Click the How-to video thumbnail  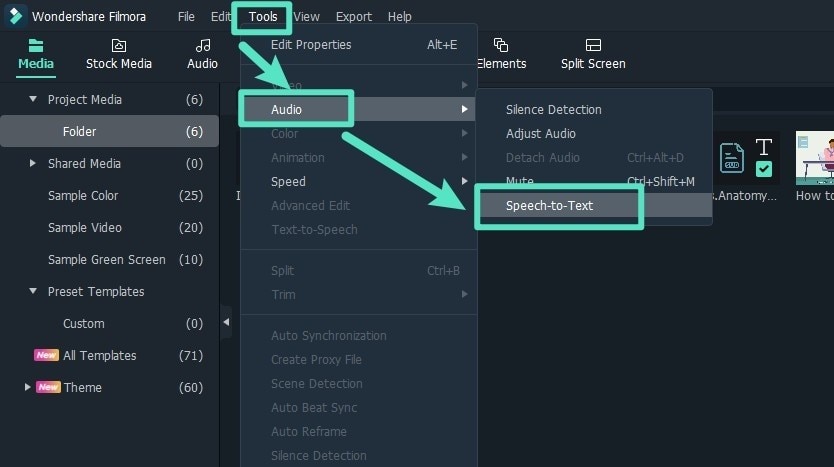click(x=814, y=158)
